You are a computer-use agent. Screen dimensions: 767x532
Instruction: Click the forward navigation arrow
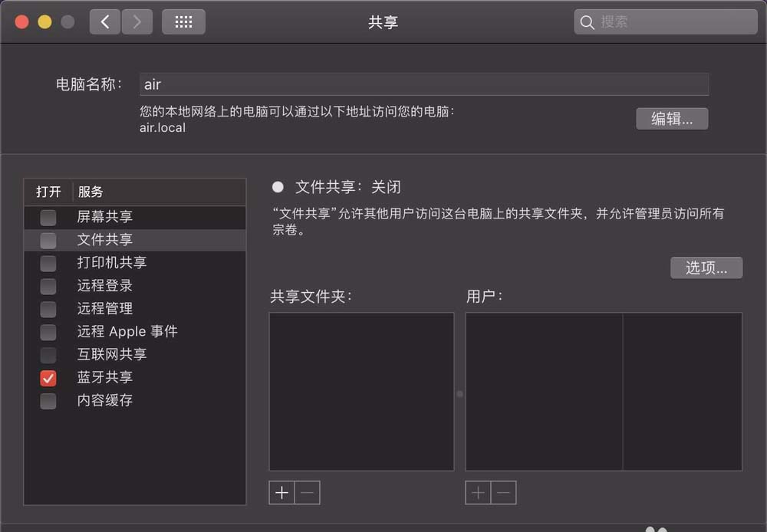tap(137, 21)
